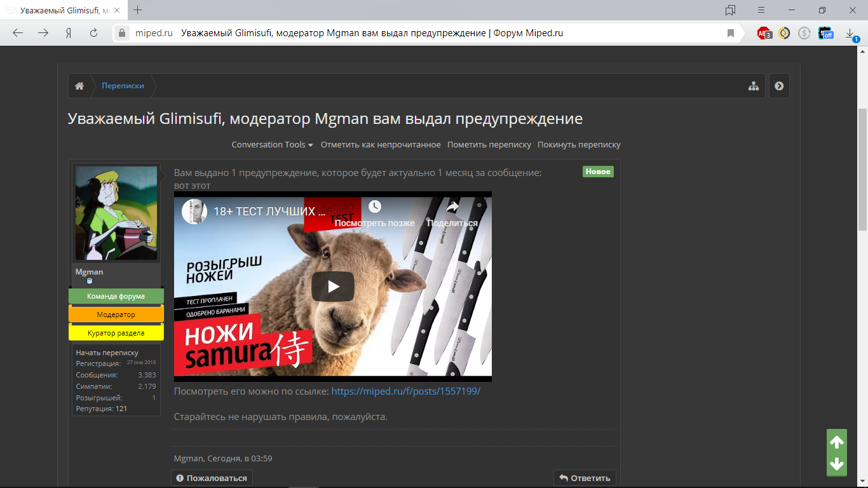This screenshot has height=488, width=868.
Task: Click the yellow Куратор раздела banner
Action: click(116, 333)
